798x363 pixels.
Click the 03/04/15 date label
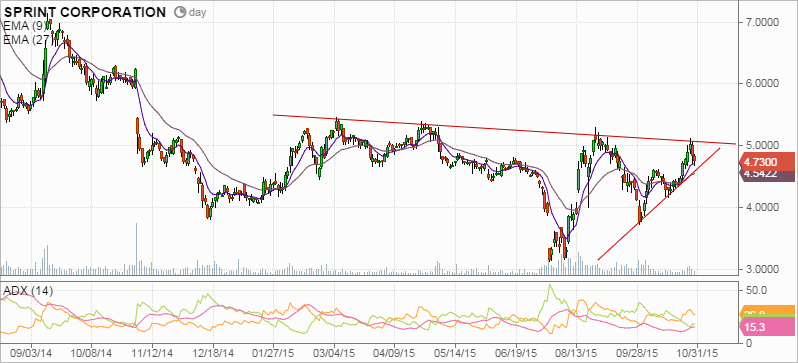[334, 352]
